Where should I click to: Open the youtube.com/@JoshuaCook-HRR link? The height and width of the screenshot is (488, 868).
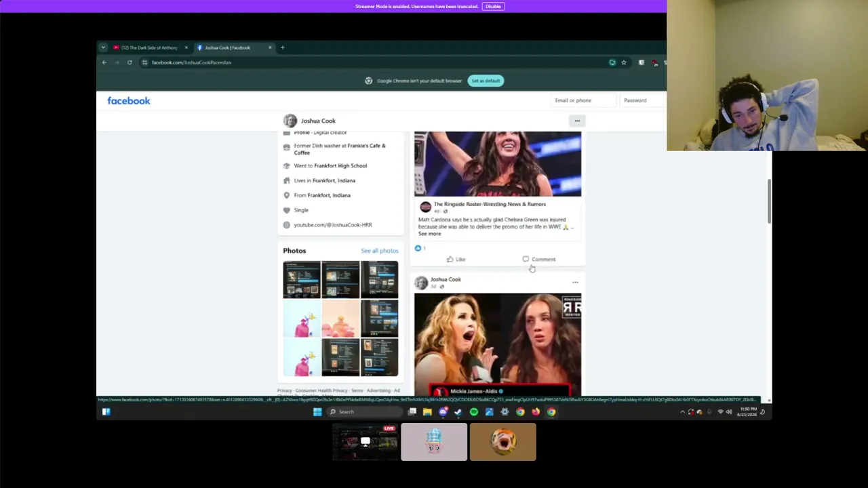point(333,225)
